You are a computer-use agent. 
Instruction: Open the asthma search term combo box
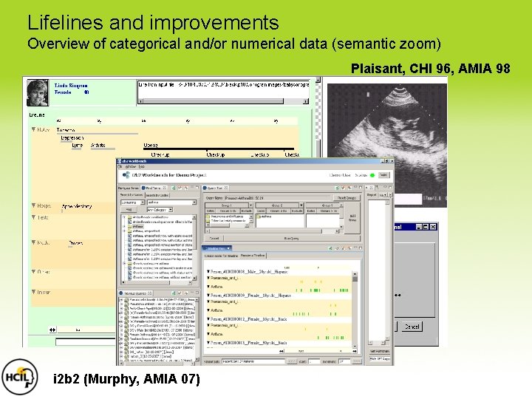coord(171,202)
